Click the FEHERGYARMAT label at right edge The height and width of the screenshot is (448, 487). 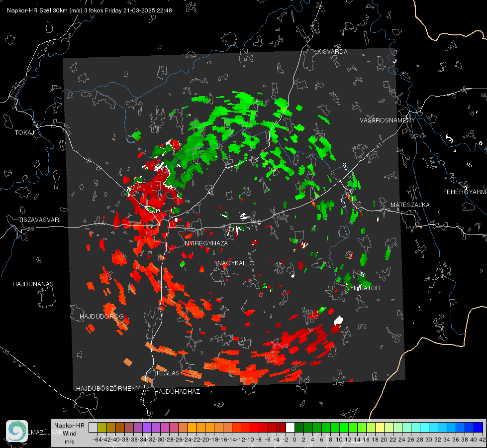[465, 192]
